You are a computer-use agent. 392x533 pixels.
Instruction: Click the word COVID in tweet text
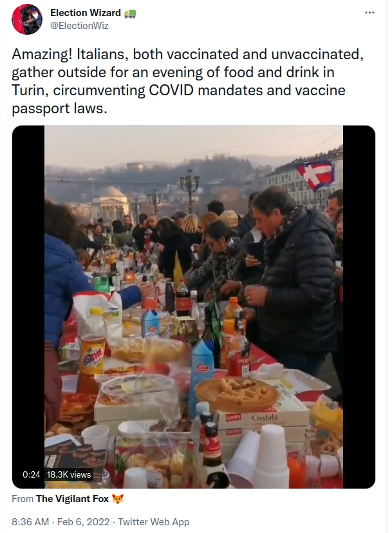(x=171, y=90)
